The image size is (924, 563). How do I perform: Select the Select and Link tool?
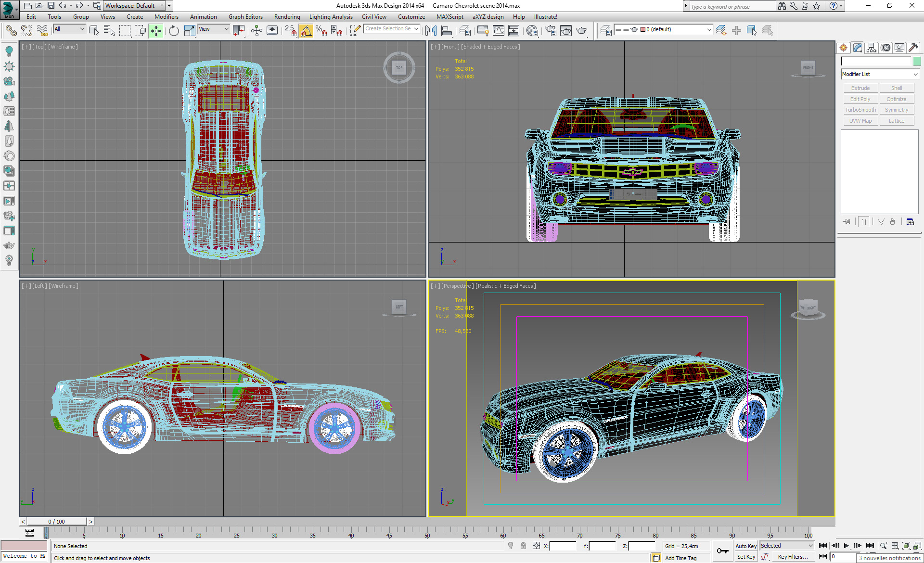click(x=11, y=30)
